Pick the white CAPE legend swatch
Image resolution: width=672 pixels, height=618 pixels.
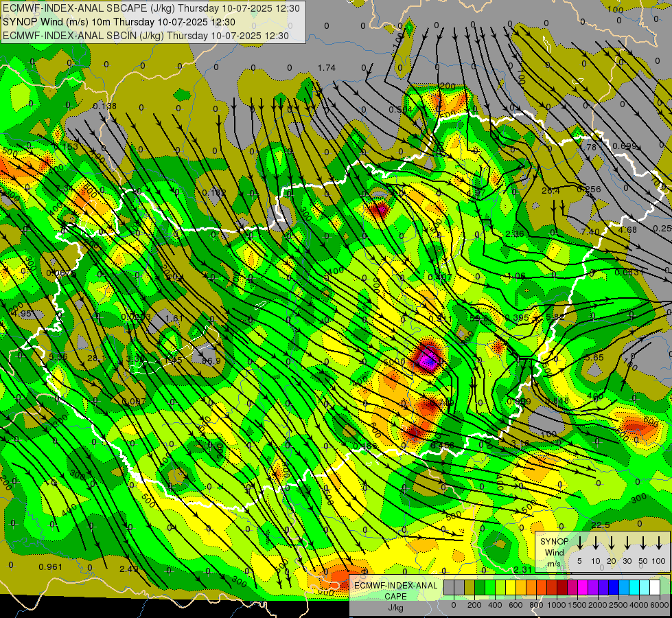click(654, 588)
